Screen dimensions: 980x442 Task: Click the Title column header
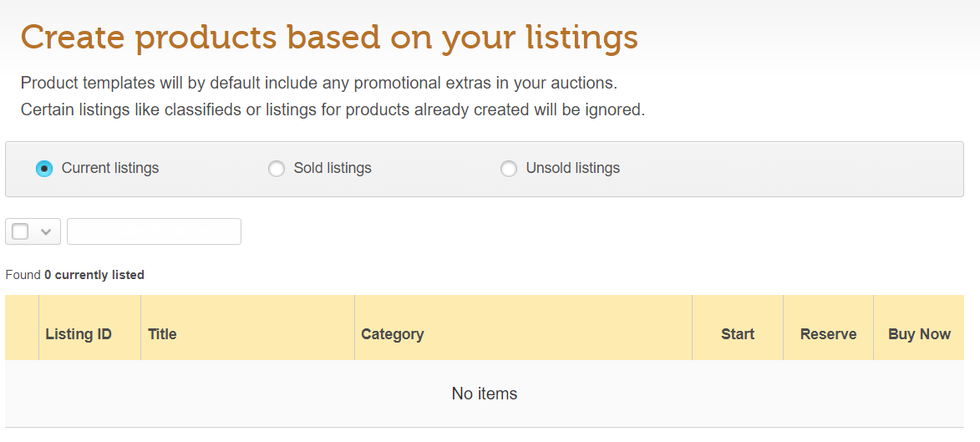(162, 334)
